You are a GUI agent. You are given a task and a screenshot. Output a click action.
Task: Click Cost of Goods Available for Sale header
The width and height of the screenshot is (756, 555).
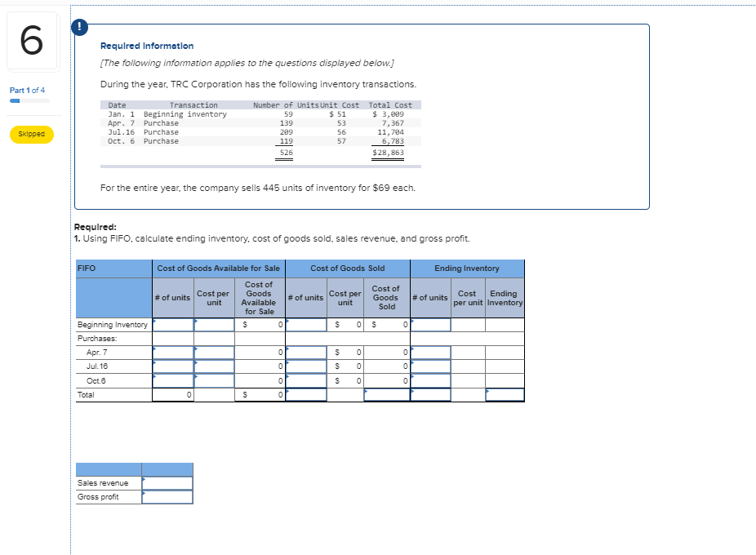(x=219, y=269)
